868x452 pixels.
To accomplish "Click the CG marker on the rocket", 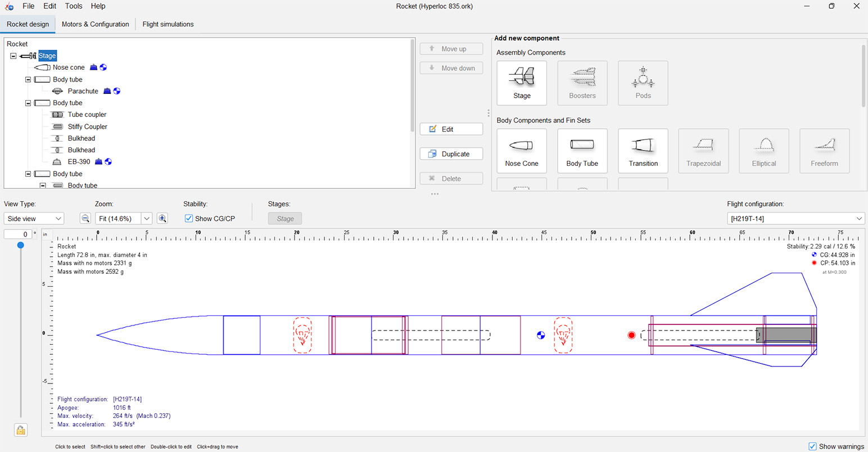I will [x=541, y=336].
